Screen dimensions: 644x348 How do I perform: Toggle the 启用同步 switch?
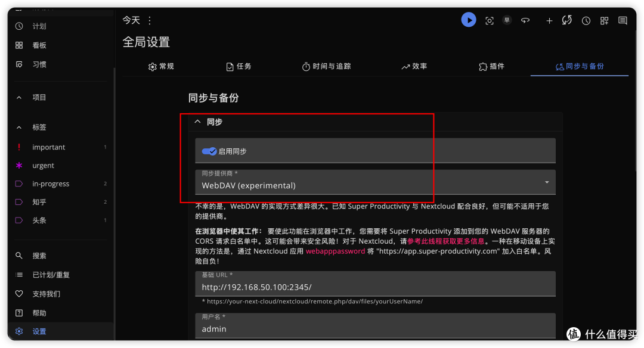209,151
